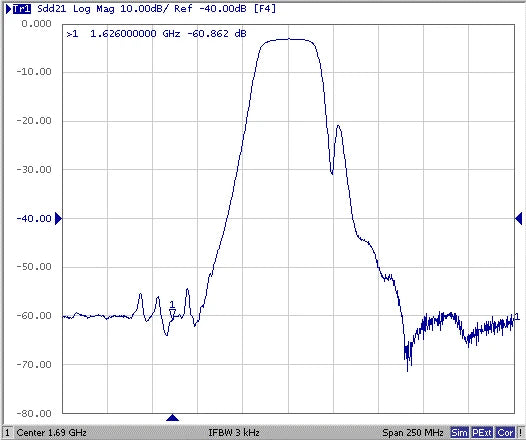Click the IFBW 3 kHz setting
The width and height of the screenshot is (526, 440).
point(234,433)
